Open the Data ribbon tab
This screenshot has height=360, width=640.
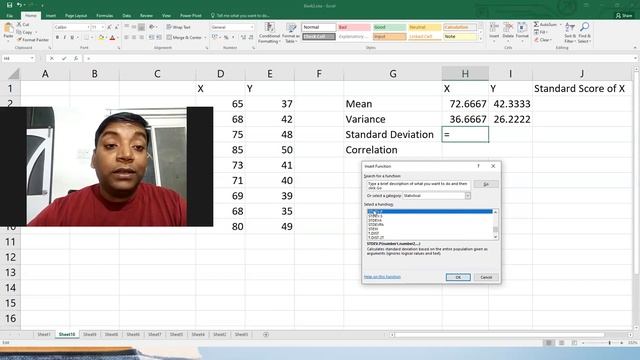point(127,16)
